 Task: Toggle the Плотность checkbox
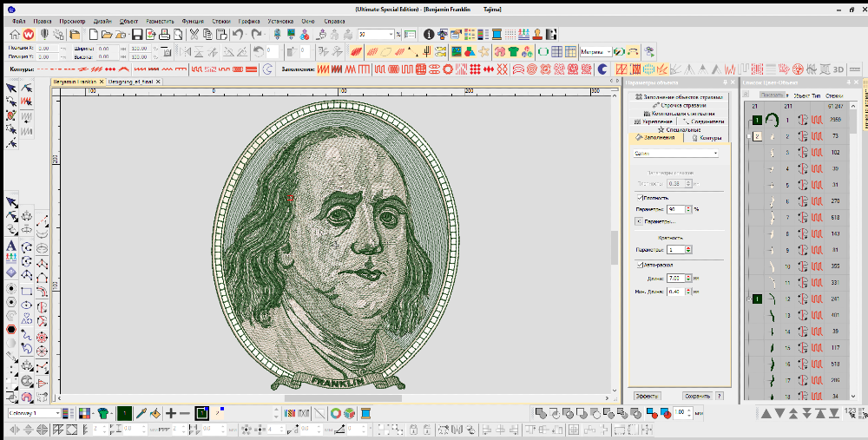point(641,198)
